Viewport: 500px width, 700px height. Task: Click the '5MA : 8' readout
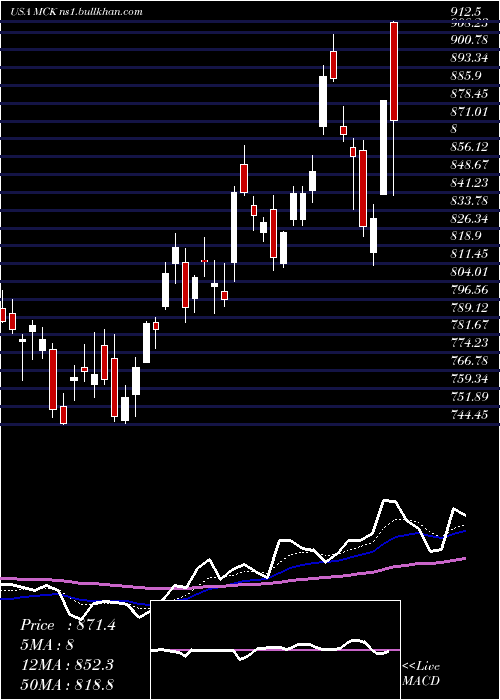[x=47, y=645]
